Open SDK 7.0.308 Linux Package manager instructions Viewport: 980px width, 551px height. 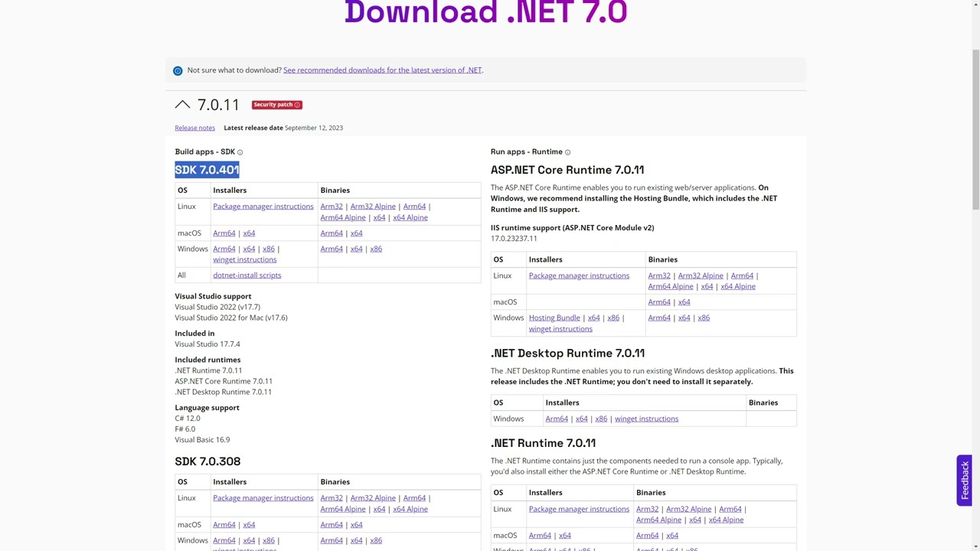click(x=263, y=498)
